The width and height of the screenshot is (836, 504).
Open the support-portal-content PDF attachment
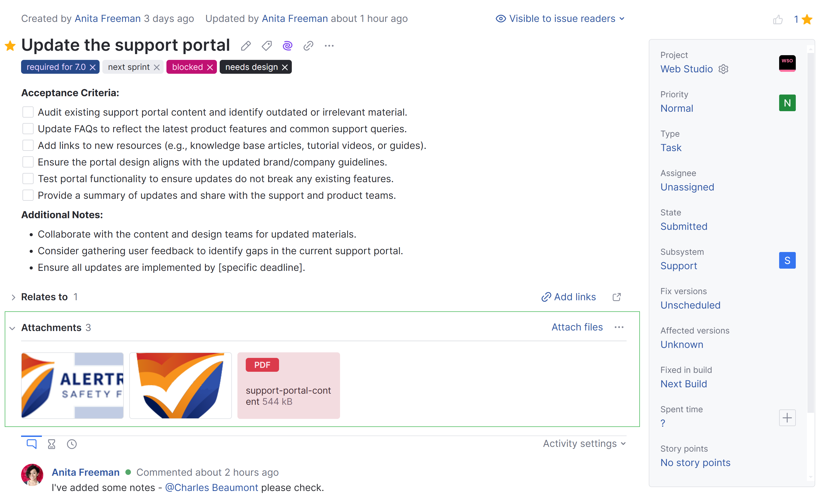coord(288,386)
